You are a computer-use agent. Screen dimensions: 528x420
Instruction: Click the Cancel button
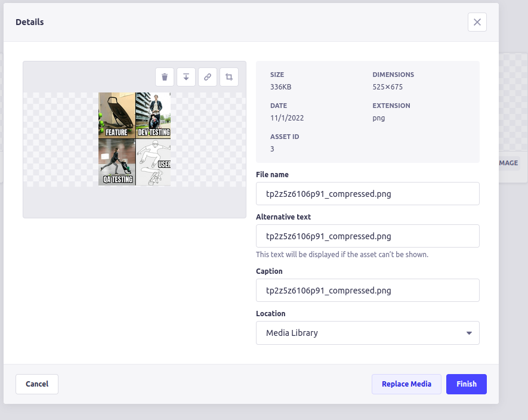(x=36, y=384)
